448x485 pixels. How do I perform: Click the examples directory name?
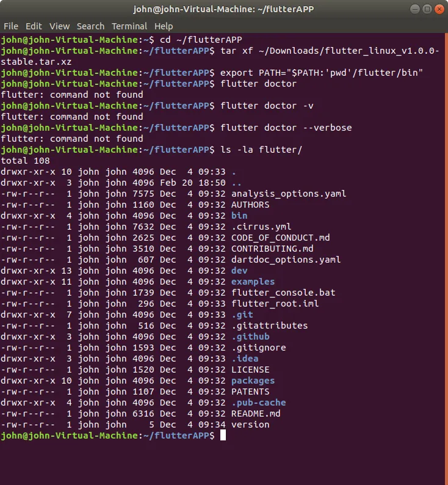(253, 282)
